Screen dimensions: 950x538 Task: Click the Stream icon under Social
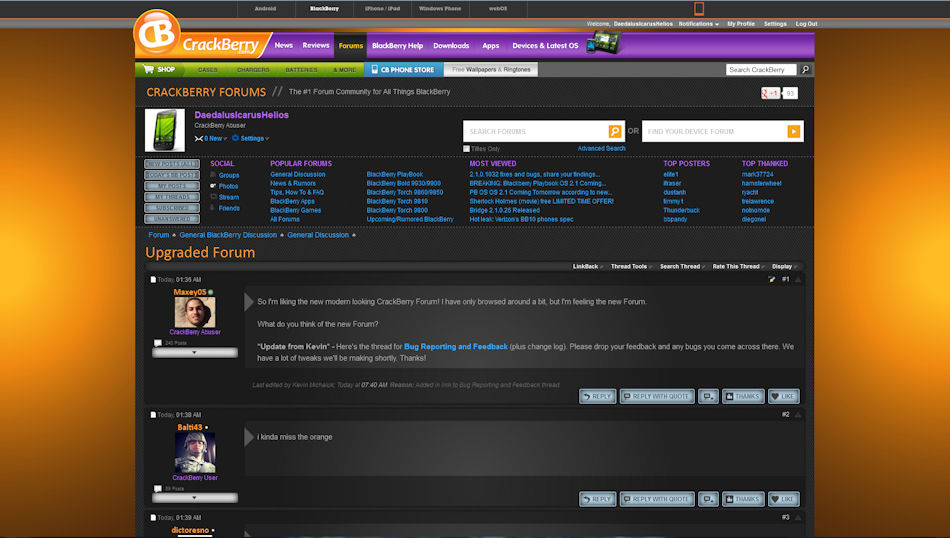[x=213, y=197]
